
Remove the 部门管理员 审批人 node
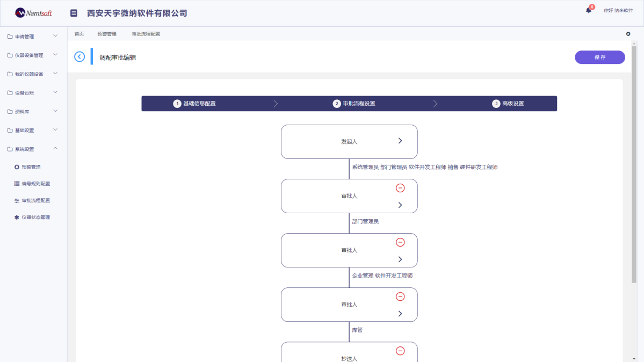coord(400,188)
